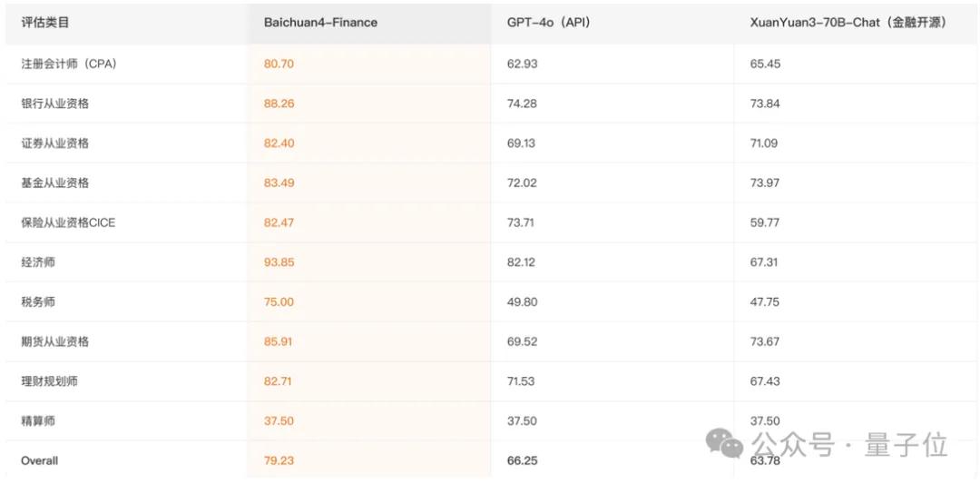
Task: Click the 公众号 · 量子位 watermark text
Action: (x=849, y=445)
